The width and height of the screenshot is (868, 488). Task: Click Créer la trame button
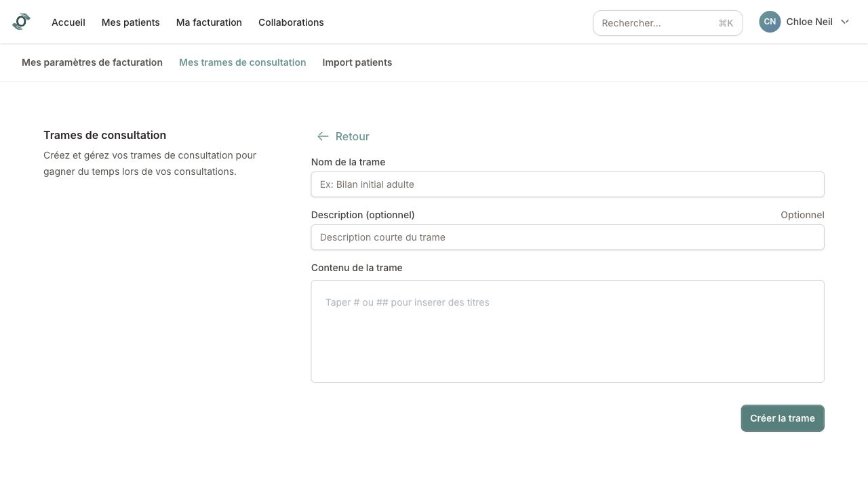[x=783, y=418]
